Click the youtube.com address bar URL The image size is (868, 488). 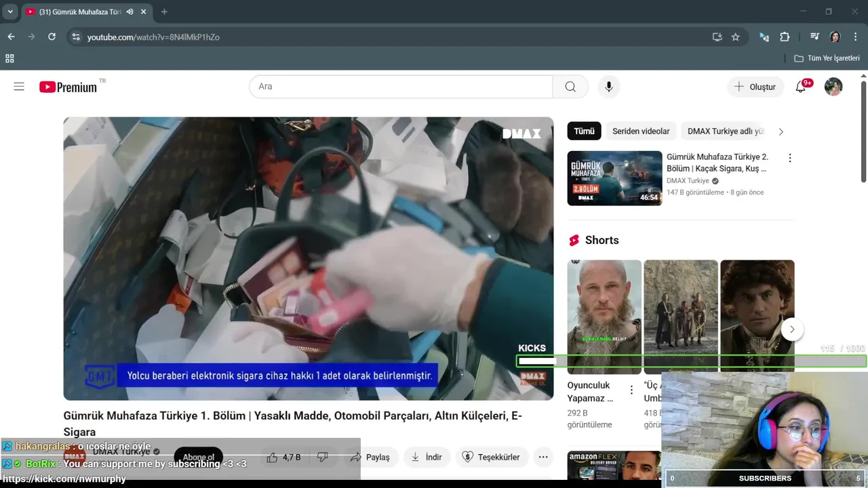(x=153, y=37)
